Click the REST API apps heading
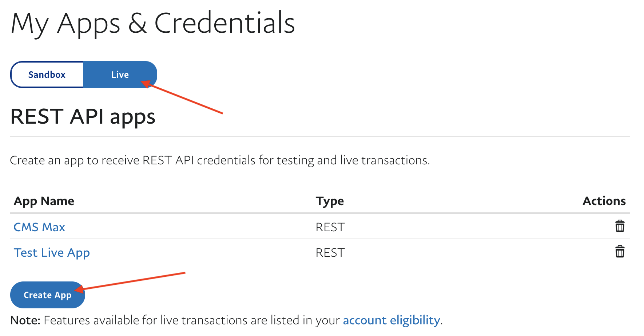 click(x=83, y=117)
